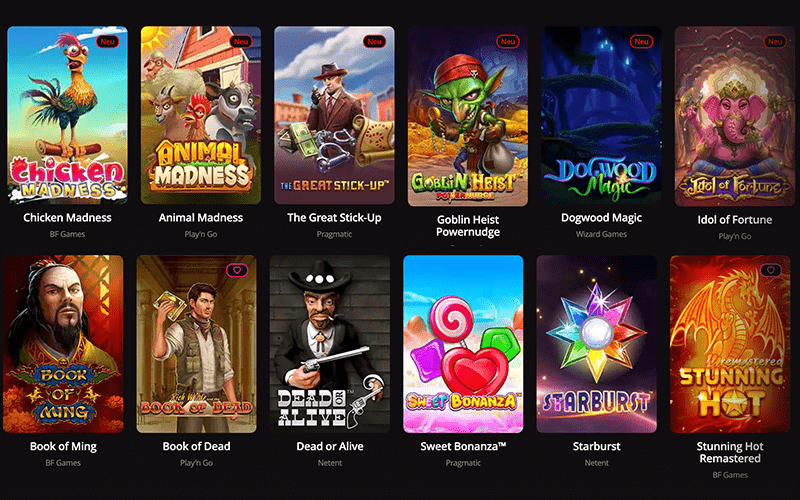Viewport: 800px width, 500px height.
Task: Click the Pragmatic label under Sweet Bonanza
Action: click(463, 463)
